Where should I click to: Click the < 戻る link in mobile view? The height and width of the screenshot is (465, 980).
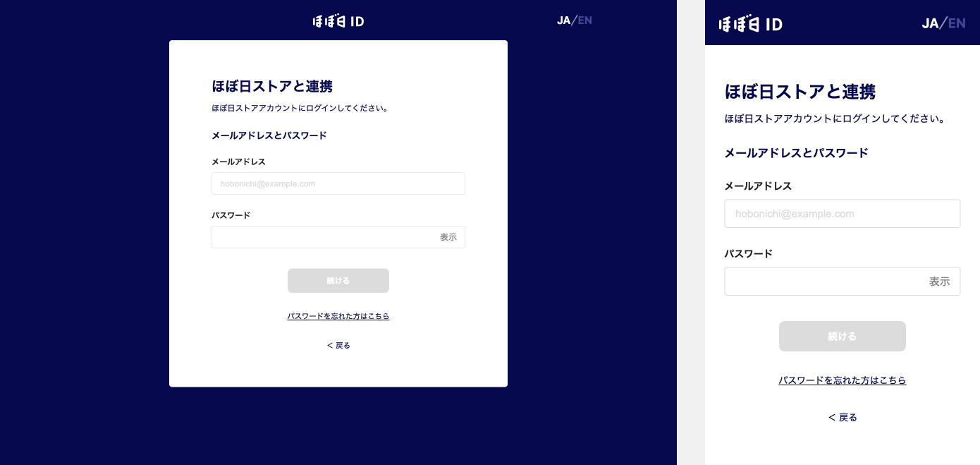coord(843,418)
